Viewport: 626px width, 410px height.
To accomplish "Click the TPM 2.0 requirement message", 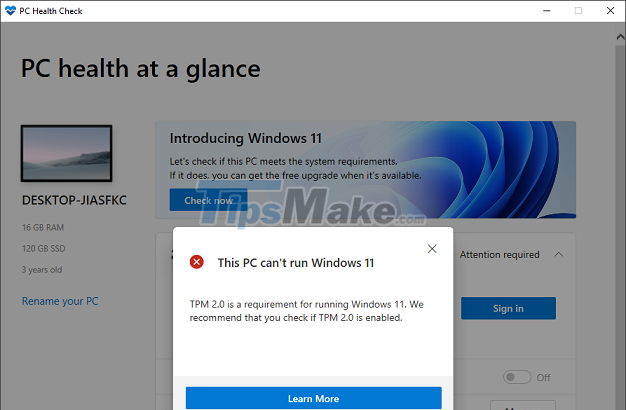I will point(307,311).
